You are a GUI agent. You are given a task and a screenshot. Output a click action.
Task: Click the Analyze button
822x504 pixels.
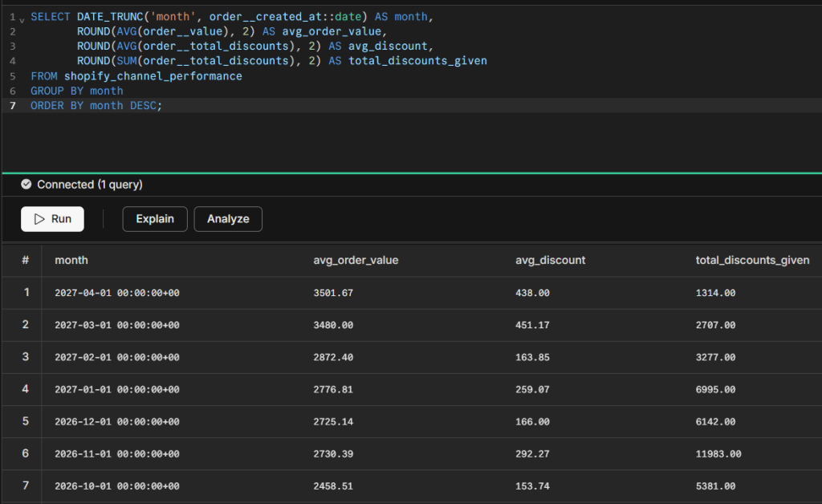click(x=228, y=219)
